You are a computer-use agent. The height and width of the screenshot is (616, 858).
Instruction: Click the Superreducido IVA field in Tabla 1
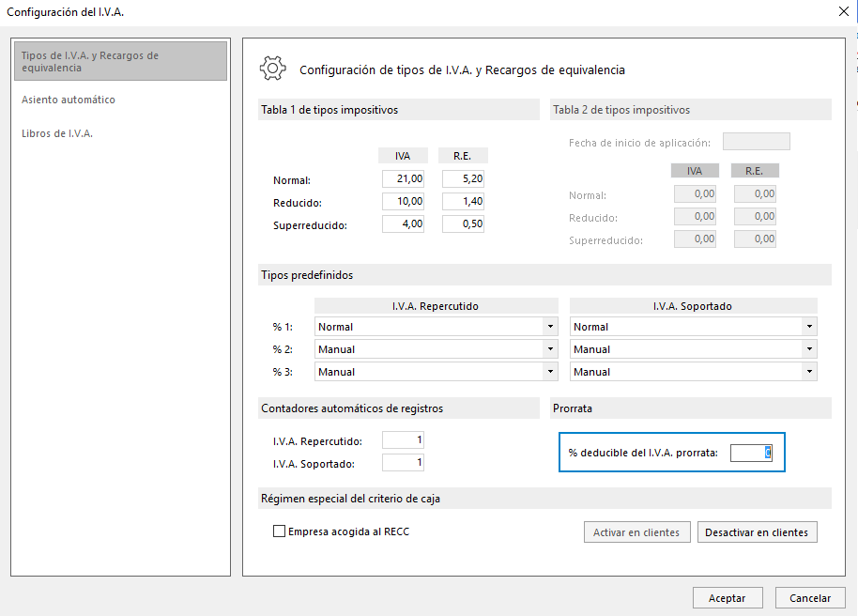pyautogui.click(x=404, y=223)
